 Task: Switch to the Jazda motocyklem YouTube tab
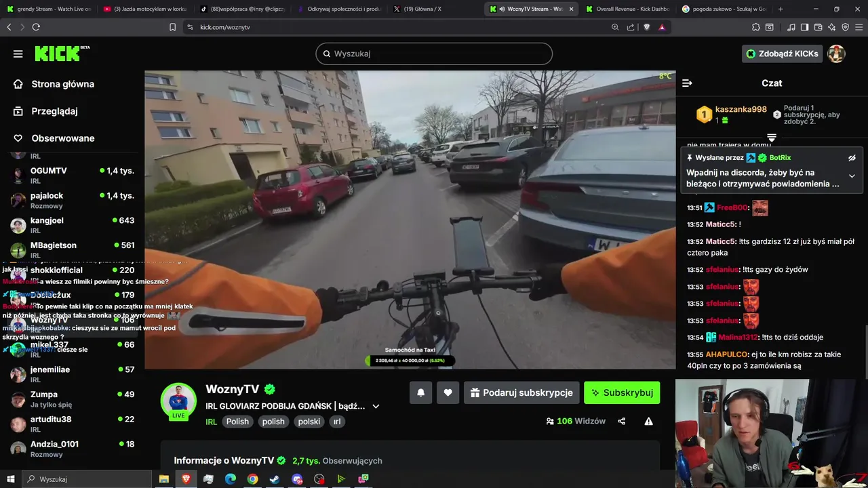pyautogui.click(x=144, y=9)
